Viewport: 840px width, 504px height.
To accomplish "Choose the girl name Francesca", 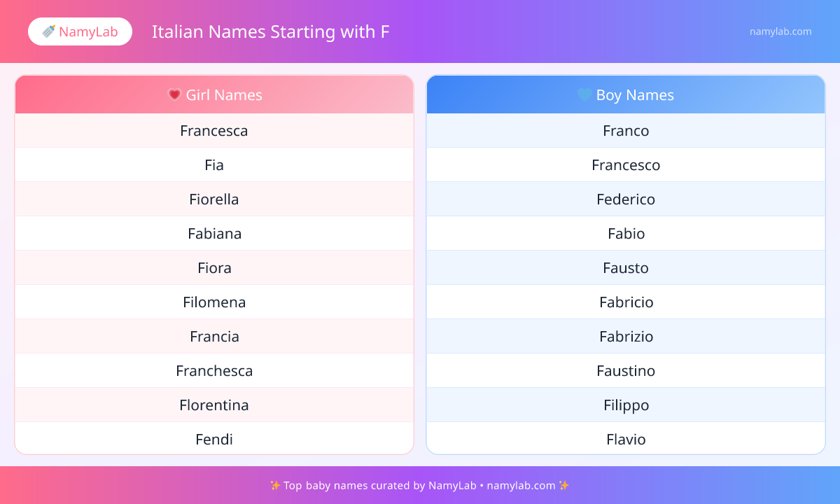I will coord(214,131).
